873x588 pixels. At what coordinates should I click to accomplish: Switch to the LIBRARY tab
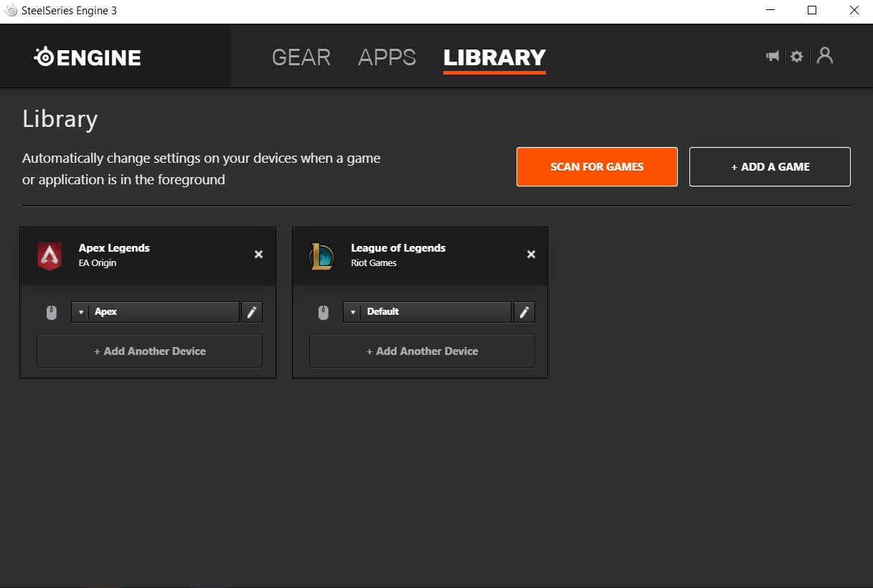click(495, 57)
